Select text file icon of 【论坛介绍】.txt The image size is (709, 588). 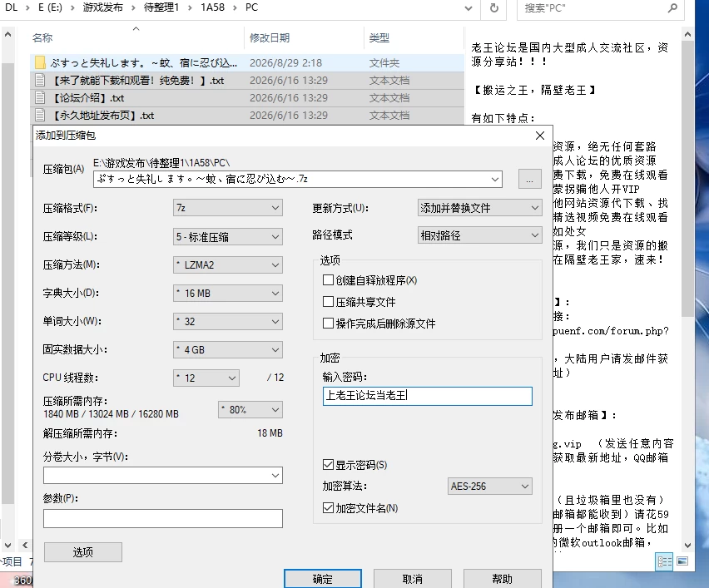click(x=40, y=97)
